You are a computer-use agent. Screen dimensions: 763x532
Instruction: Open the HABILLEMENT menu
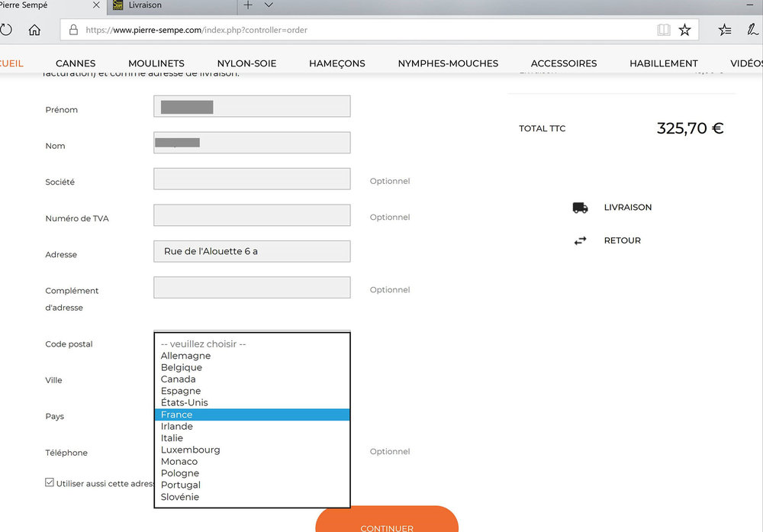[664, 63]
